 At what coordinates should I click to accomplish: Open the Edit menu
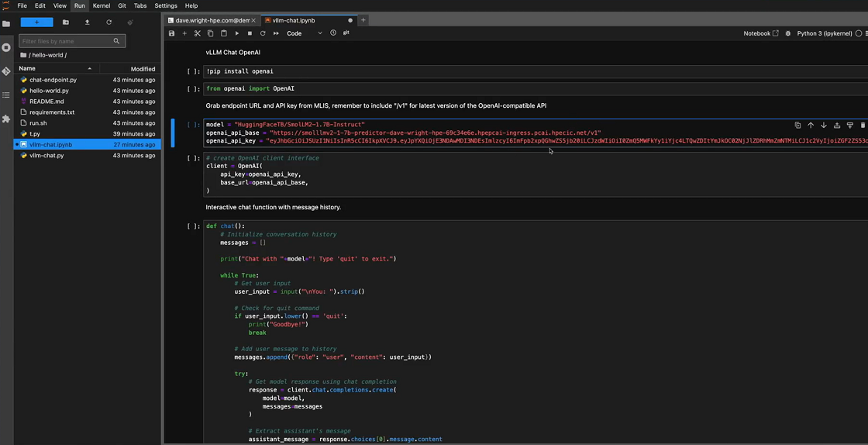(x=40, y=5)
